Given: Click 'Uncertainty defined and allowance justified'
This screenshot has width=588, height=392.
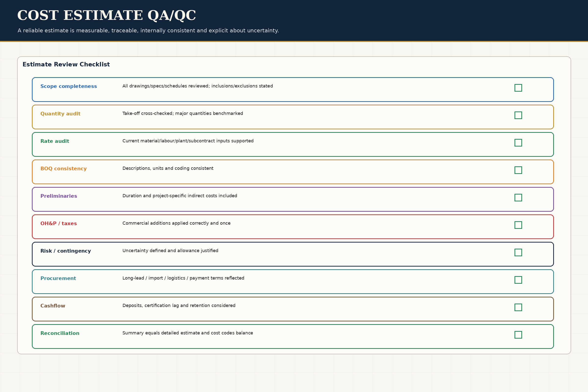Looking at the screenshot, I should tap(170, 251).
